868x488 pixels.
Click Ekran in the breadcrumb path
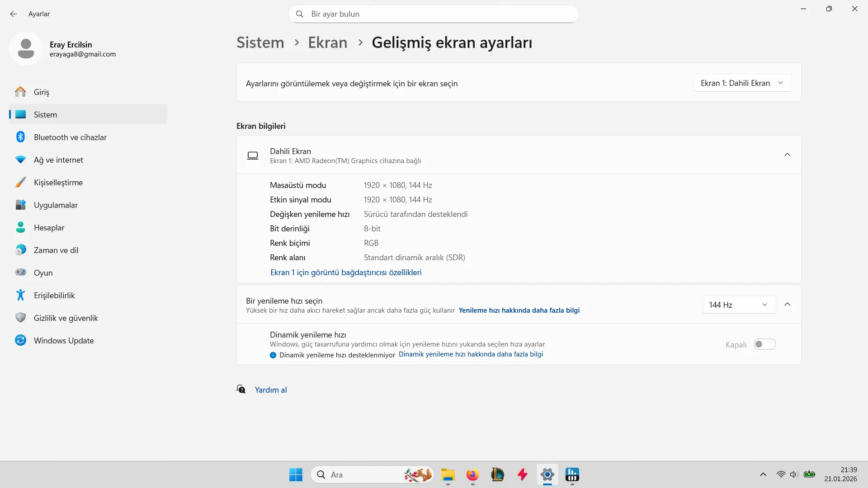(x=328, y=42)
